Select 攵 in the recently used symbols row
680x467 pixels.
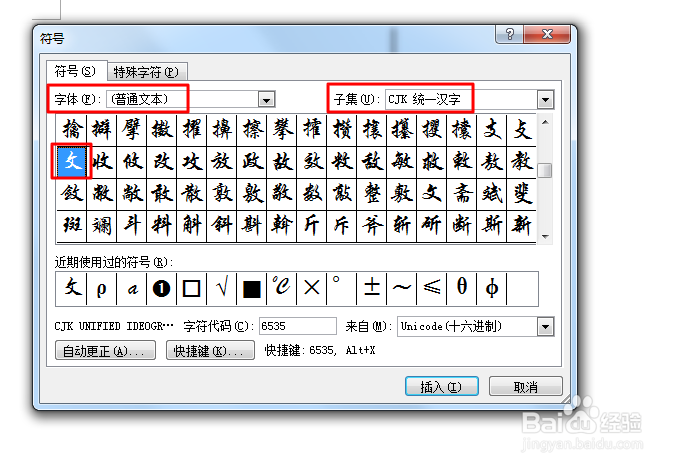click(72, 289)
